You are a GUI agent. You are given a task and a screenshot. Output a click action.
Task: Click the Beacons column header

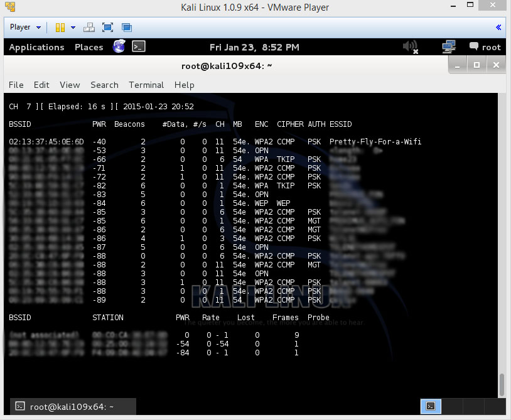point(129,124)
